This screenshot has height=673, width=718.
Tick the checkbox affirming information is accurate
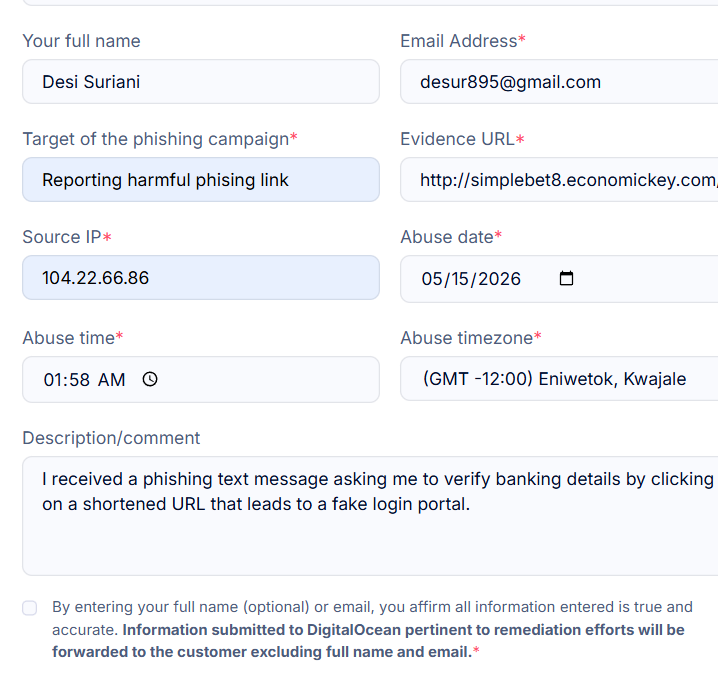pos(30,608)
